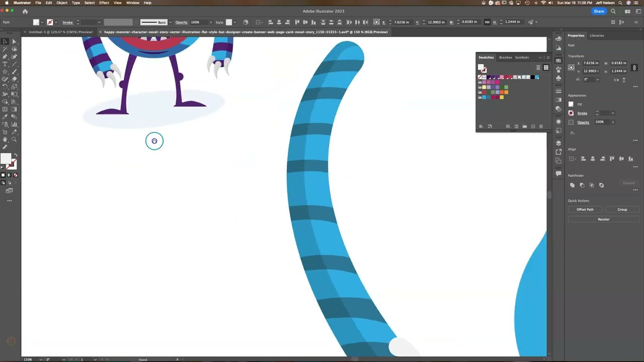Click the Unite pathfinder icon

[x=572, y=185]
